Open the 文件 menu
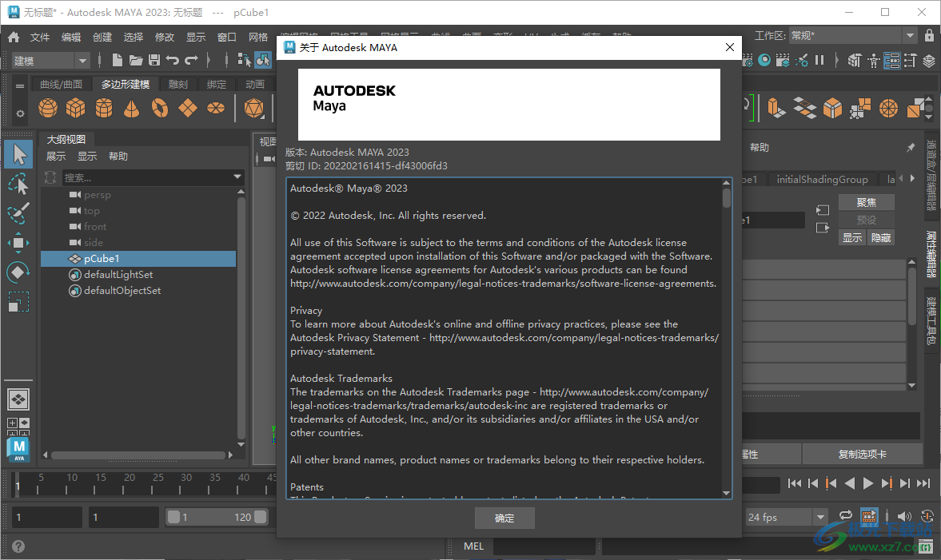941x560 pixels. pos(40,38)
